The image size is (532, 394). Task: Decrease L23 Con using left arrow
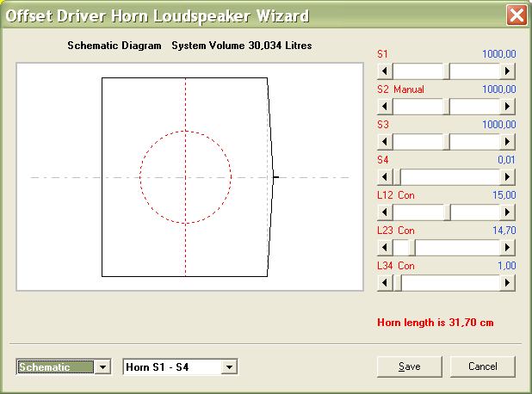tap(385, 248)
